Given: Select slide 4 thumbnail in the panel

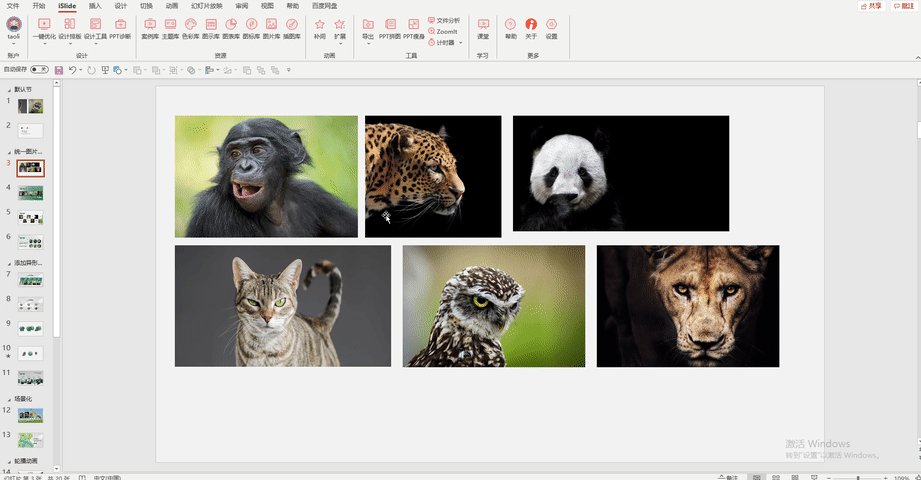Looking at the screenshot, I should coord(31,193).
